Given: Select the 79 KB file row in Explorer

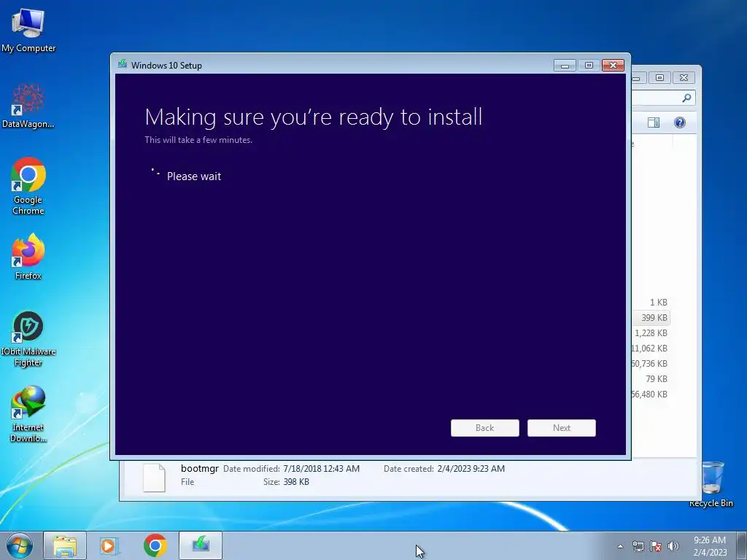Looking at the screenshot, I should (651, 379).
